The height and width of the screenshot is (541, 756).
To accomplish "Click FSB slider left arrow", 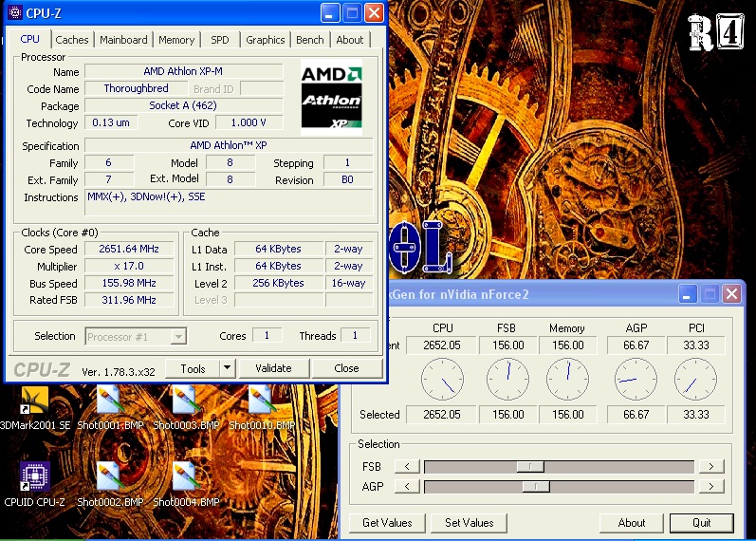I will click(407, 466).
